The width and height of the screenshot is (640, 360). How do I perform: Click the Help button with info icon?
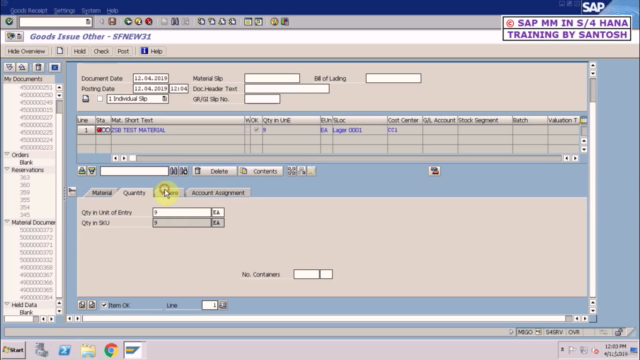pos(152,51)
